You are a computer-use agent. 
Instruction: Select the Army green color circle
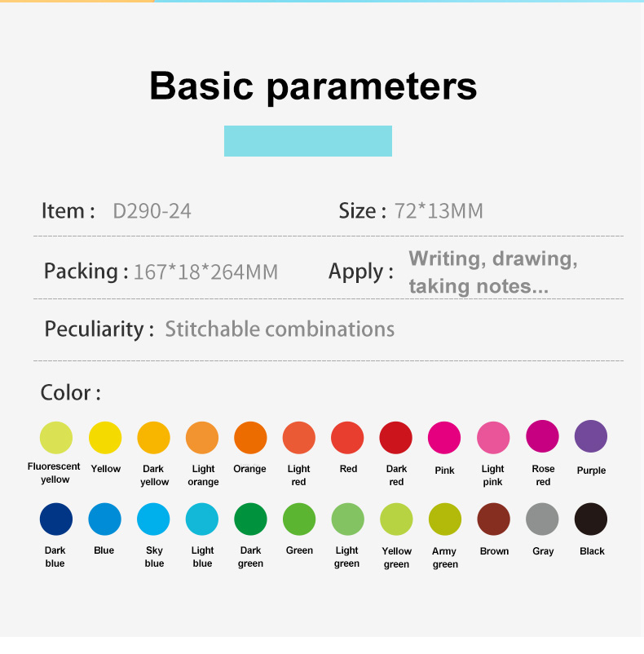(444, 519)
